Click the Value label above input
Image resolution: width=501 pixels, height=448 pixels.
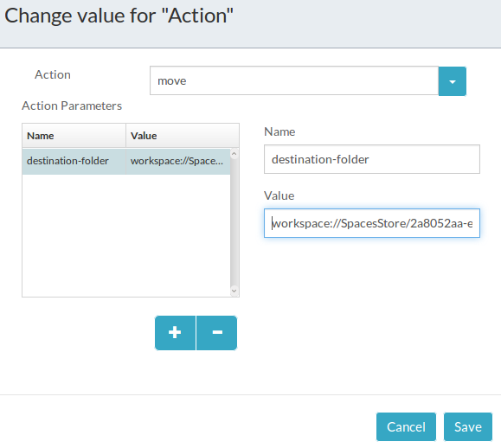279,195
